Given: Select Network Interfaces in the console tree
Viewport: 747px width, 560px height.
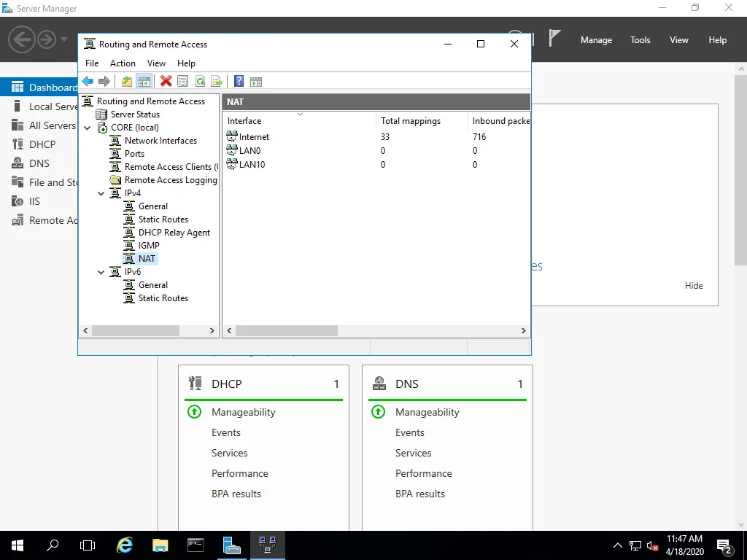Looking at the screenshot, I should click(160, 141).
